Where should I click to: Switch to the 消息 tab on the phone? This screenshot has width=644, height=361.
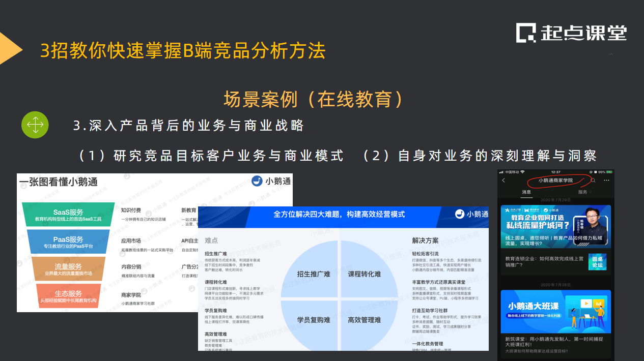526,192
